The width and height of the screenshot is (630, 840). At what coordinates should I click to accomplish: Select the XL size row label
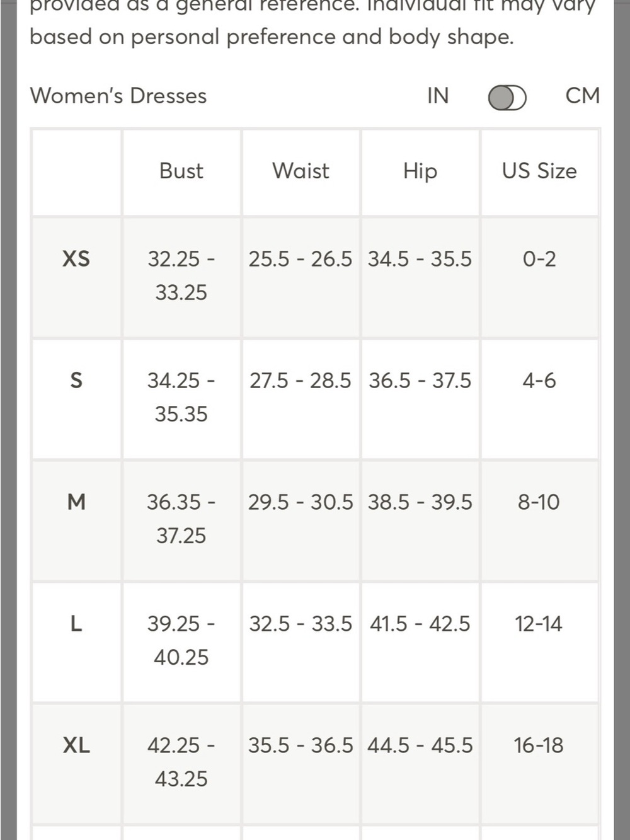point(76,745)
